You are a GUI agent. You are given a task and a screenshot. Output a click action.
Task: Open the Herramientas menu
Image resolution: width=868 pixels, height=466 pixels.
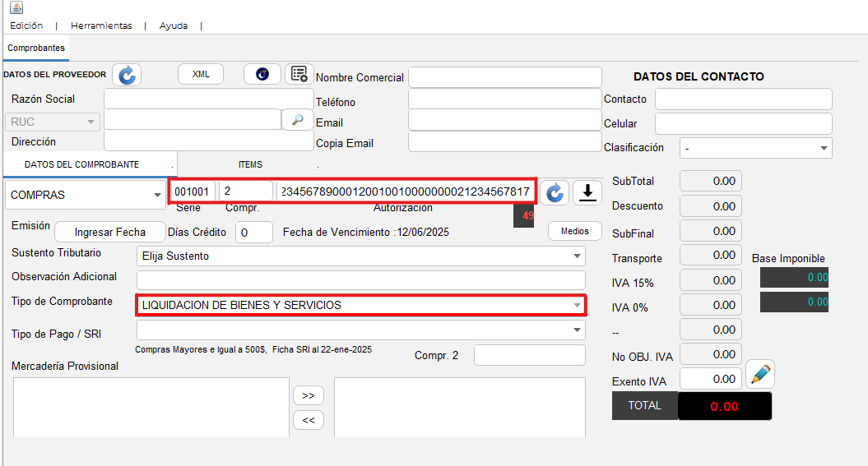[101, 25]
